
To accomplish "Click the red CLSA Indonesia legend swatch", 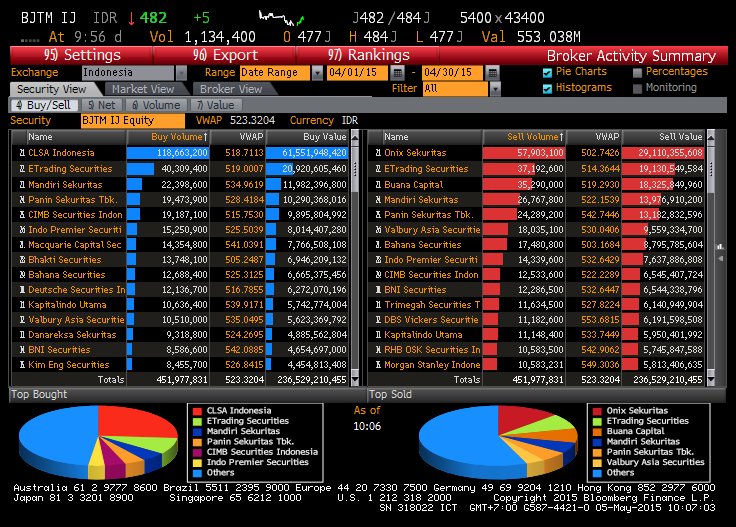I will coord(196,410).
